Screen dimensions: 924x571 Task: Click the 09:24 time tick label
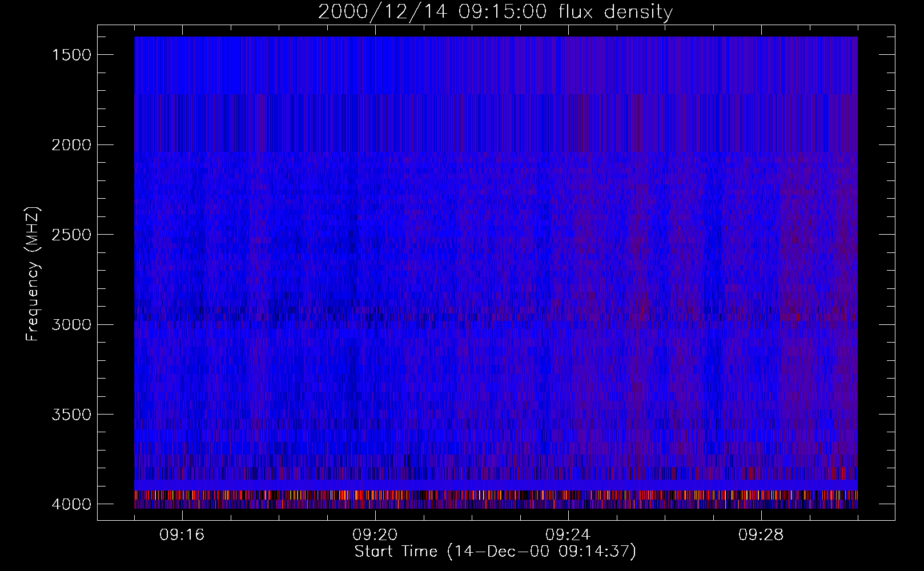click(568, 535)
